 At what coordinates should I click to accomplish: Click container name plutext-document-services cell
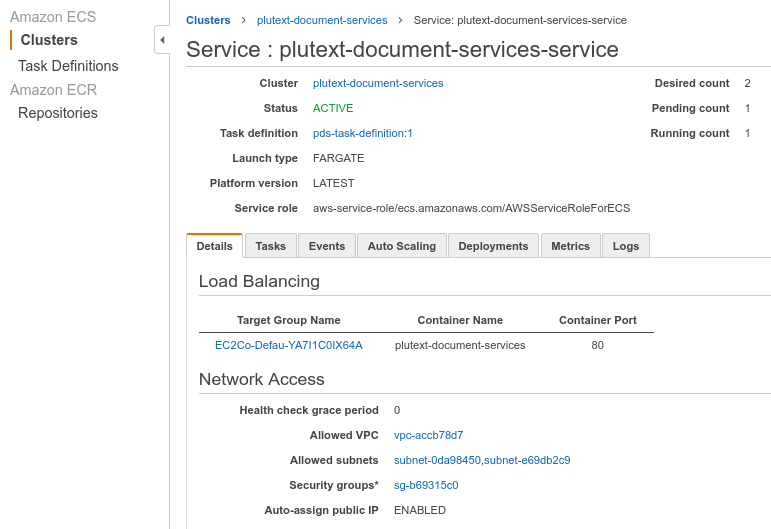460,345
